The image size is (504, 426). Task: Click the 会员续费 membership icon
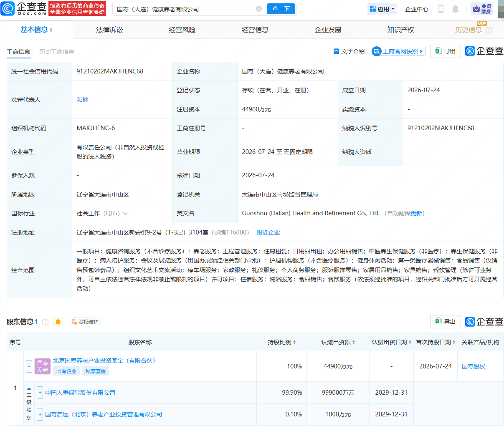tap(482, 9)
